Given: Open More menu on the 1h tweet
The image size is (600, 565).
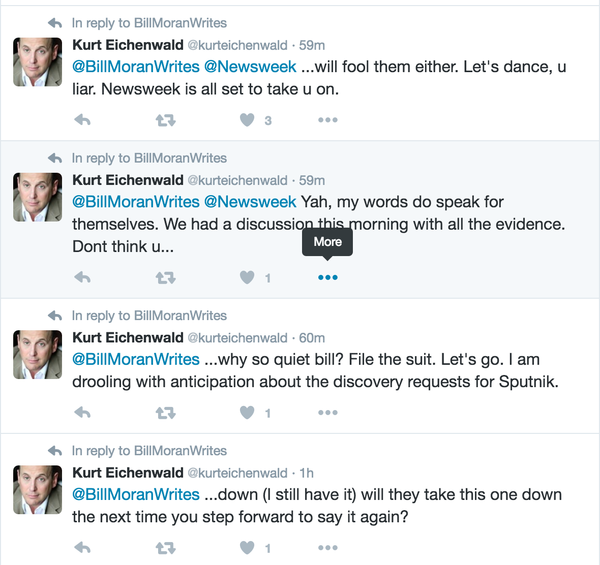Looking at the screenshot, I should 328,548.
